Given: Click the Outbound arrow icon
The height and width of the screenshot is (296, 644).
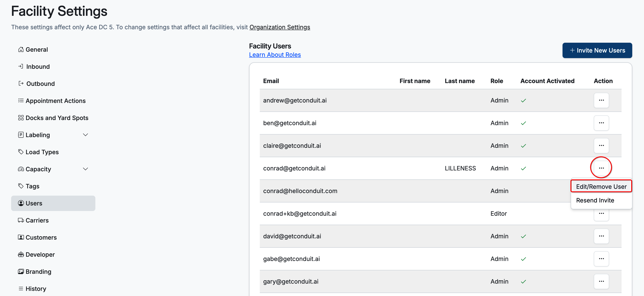Looking at the screenshot, I should [21, 84].
